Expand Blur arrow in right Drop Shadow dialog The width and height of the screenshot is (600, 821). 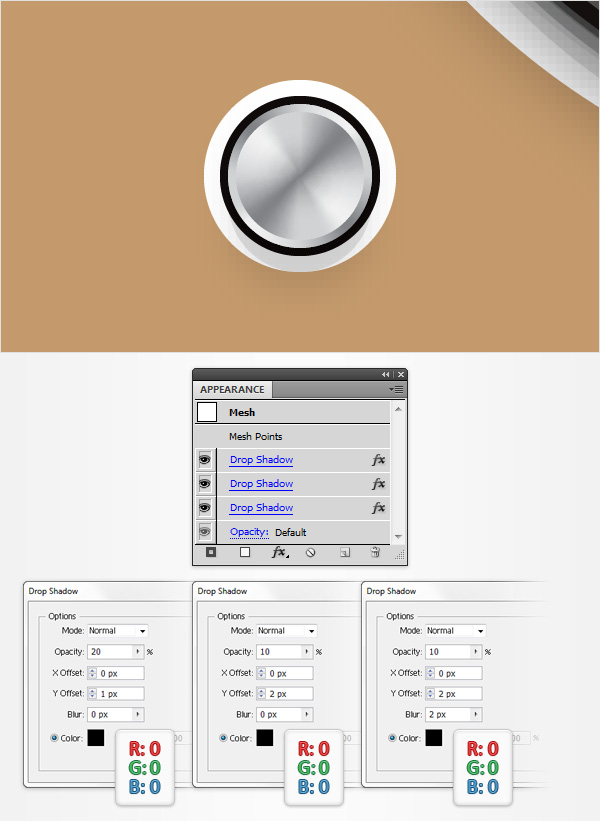(x=476, y=715)
